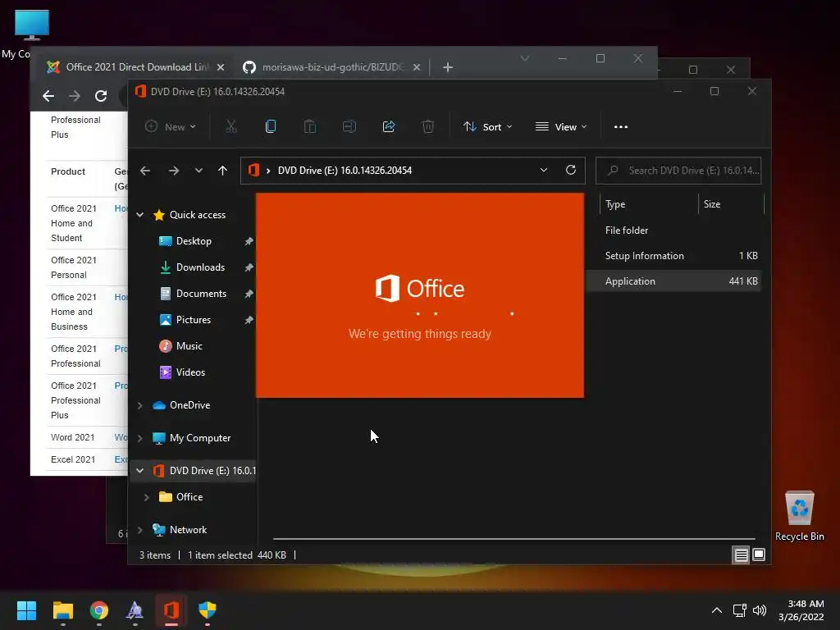Click the Share icon in Explorer toolbar

pyautogui.click(x=388, y=126)
